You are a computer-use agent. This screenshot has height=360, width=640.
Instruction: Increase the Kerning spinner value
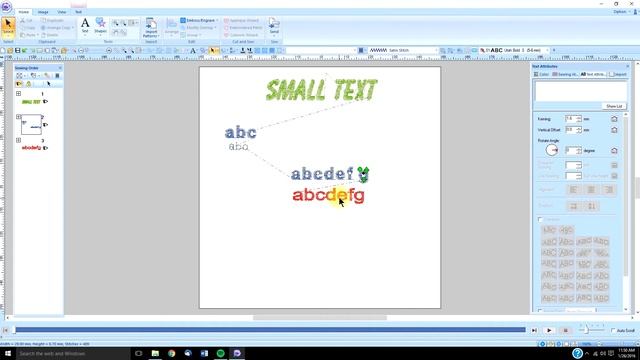(x=579, y=117)
